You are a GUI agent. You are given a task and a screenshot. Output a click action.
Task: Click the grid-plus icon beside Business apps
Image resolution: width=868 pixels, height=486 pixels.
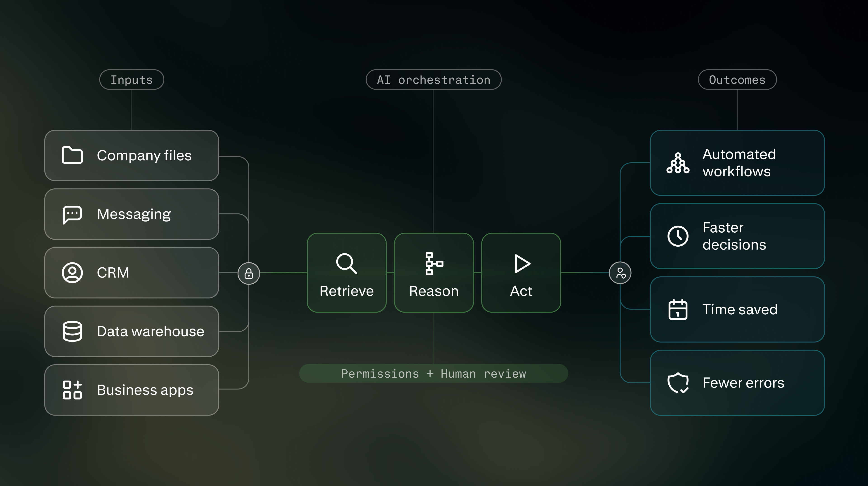72,390
